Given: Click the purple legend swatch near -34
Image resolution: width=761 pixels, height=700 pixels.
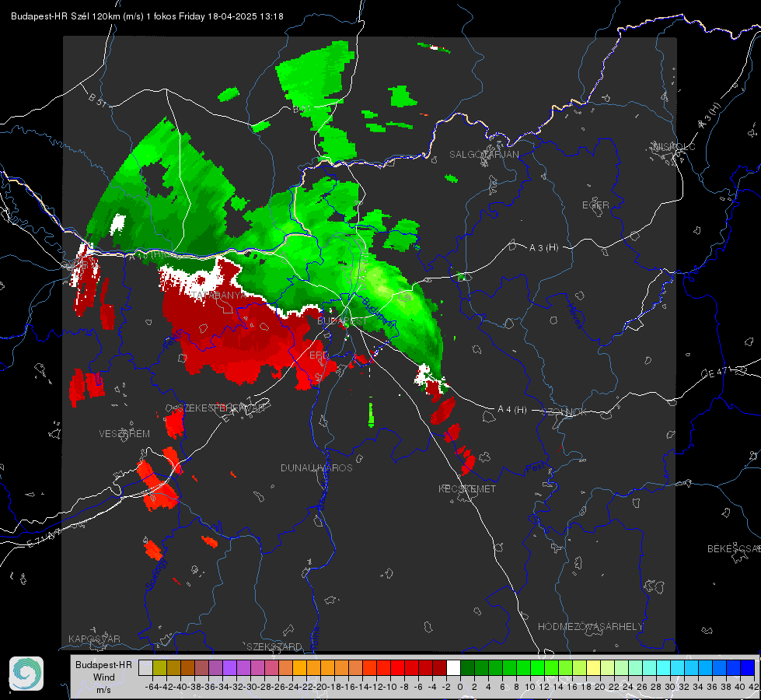Looking at the screenshot, I should tap(229, 667).
